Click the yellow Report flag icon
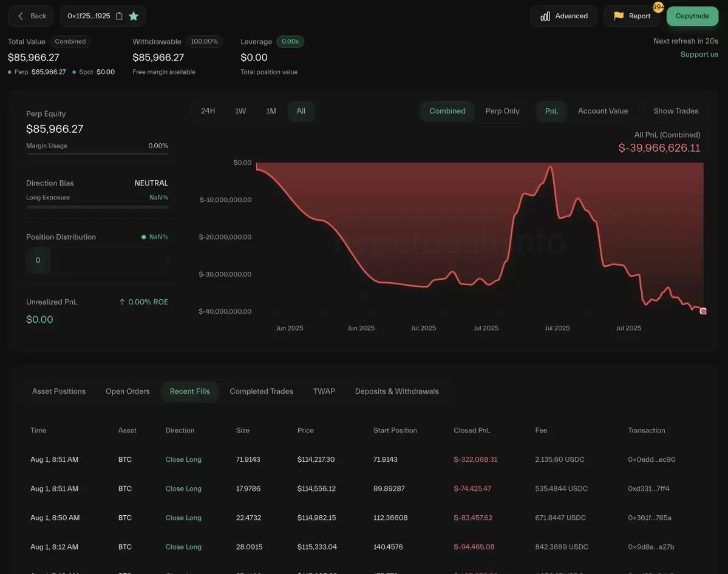Image resolution: width=728 pixels, height=574 pixels. (619, 16)
